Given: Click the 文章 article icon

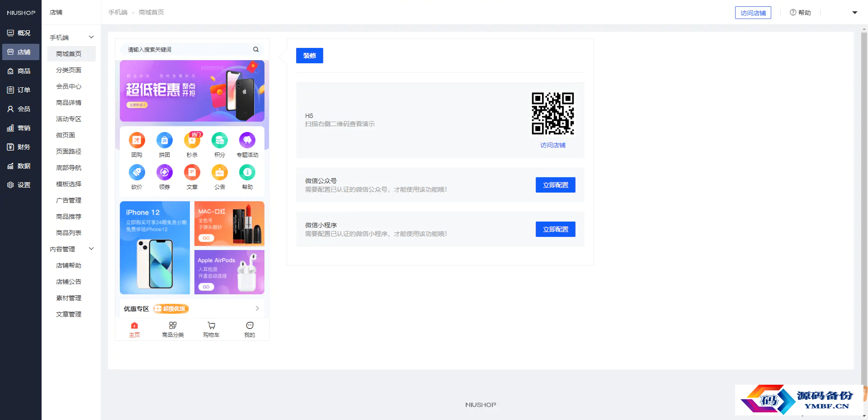Looking at the screenshot, I should click(x=192, y=172).
